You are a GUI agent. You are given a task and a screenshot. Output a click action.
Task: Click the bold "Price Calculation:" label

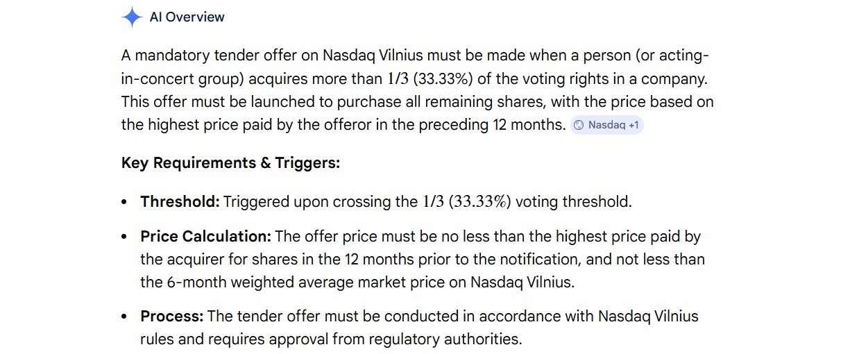205,237
